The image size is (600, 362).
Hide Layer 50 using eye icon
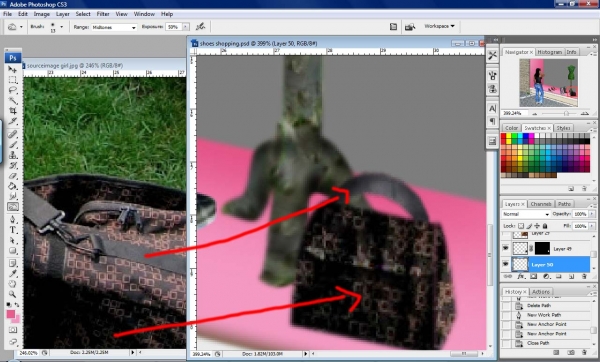[x=505, y=264]
